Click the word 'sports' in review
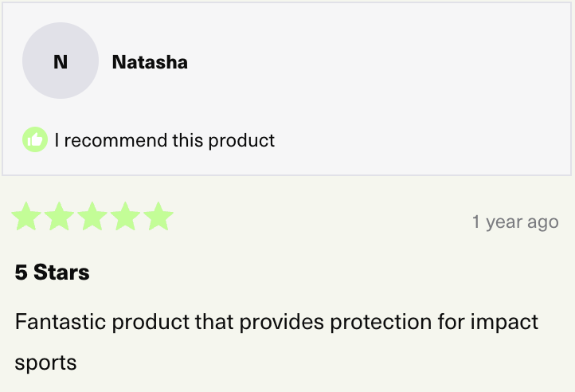The image size is (575, 392). 45,363
